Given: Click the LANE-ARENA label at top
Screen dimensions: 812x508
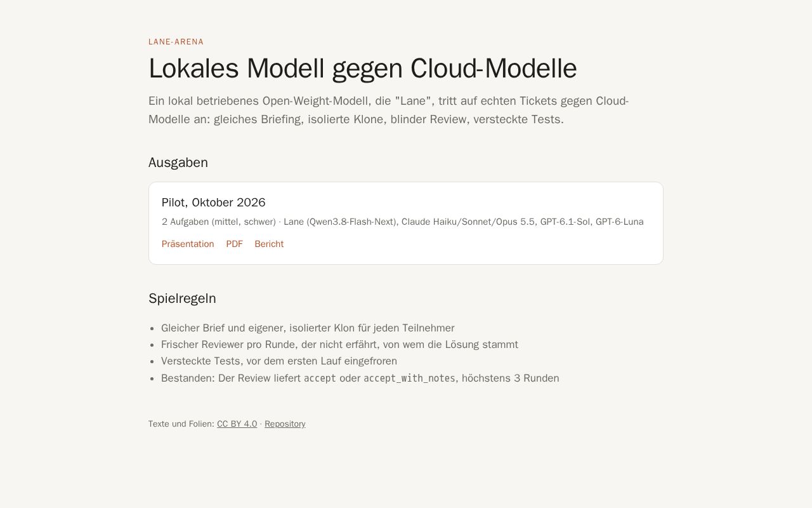Looking at the screenshot, I should pyautogui.click(x=176, y=42).
